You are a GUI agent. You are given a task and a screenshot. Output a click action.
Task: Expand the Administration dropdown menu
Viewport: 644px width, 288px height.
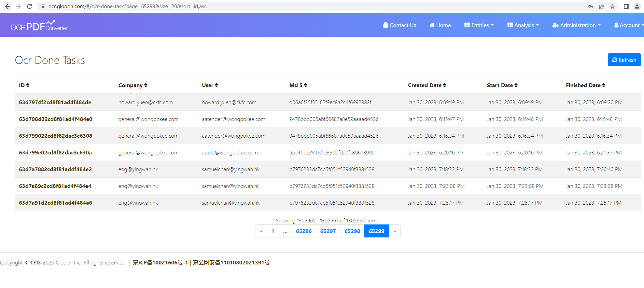tap(576, 25)
